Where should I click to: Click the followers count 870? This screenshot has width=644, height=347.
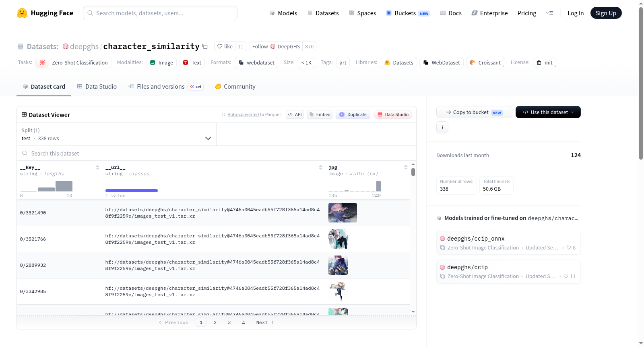309,46
